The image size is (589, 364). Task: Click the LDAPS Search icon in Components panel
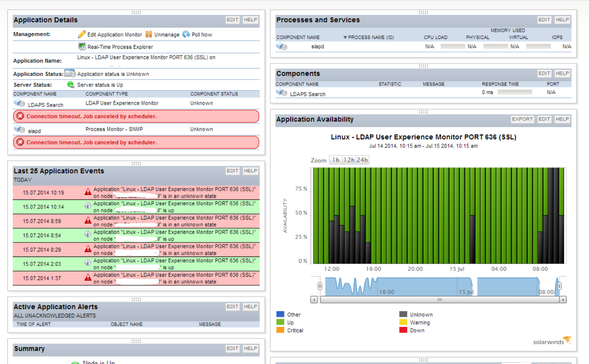click(x=282, y=92)
